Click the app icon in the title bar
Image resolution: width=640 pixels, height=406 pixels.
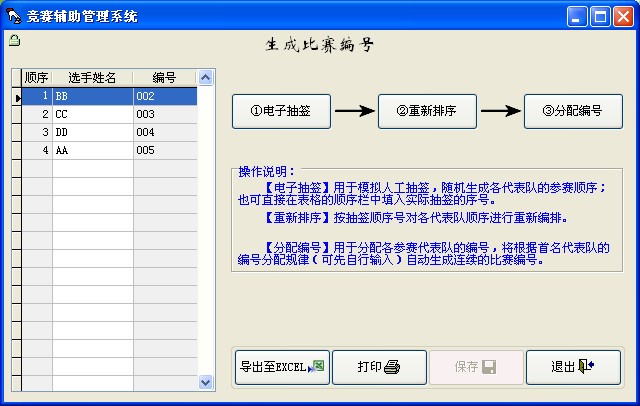(x=13, y=16)
